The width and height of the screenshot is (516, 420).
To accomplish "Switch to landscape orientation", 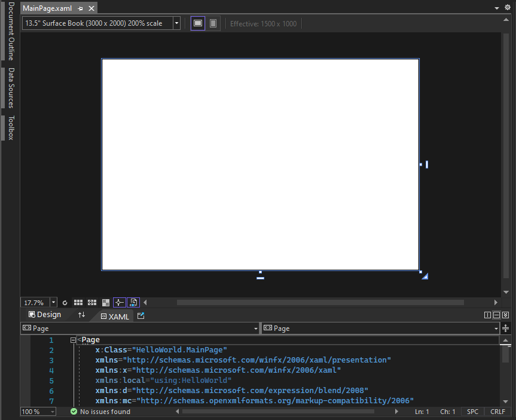I will coord(197,23).
